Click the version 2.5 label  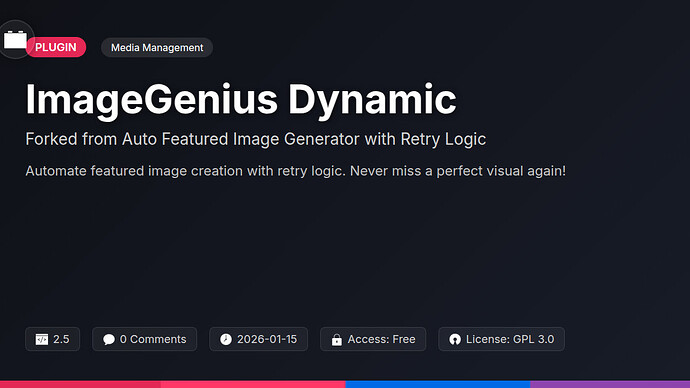tap(61, 339)
